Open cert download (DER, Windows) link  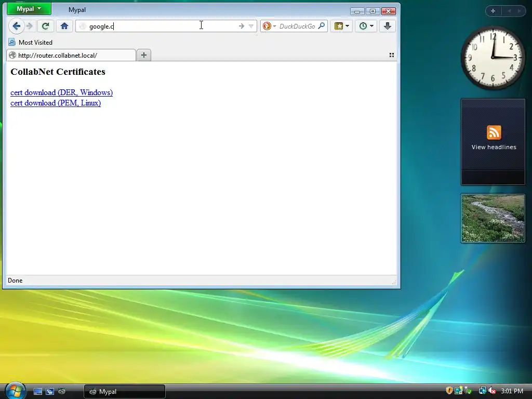tap(61, 92)
